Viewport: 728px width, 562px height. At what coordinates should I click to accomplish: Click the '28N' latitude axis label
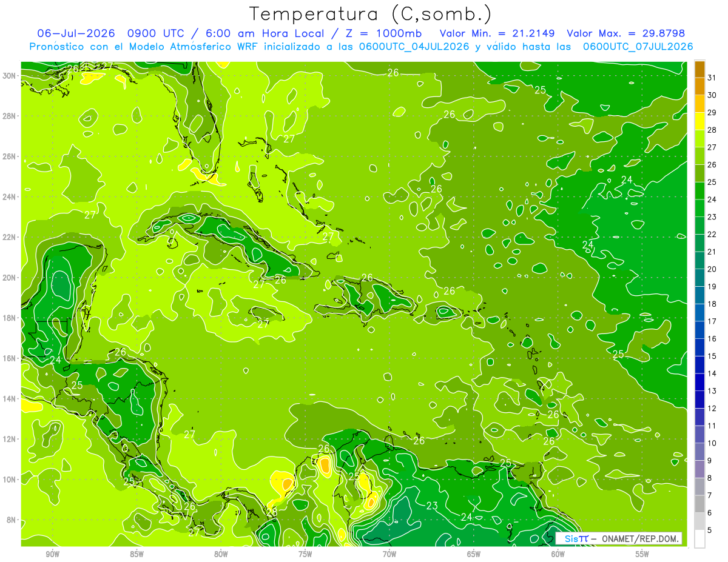tap(9, 116)
